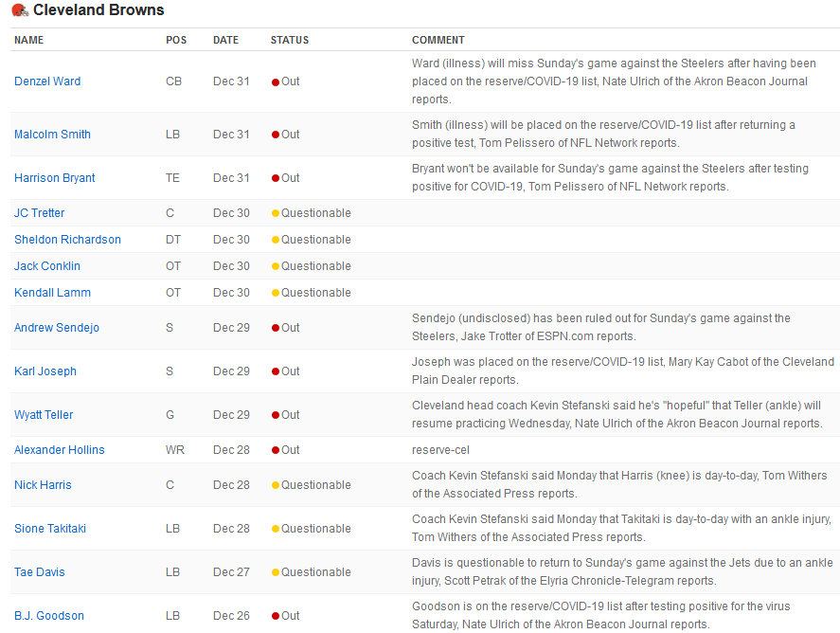Click Karl Joseph's Out status
Viewport: 840px width, 633px height.
pyautogui.click(x=286, y=371)
